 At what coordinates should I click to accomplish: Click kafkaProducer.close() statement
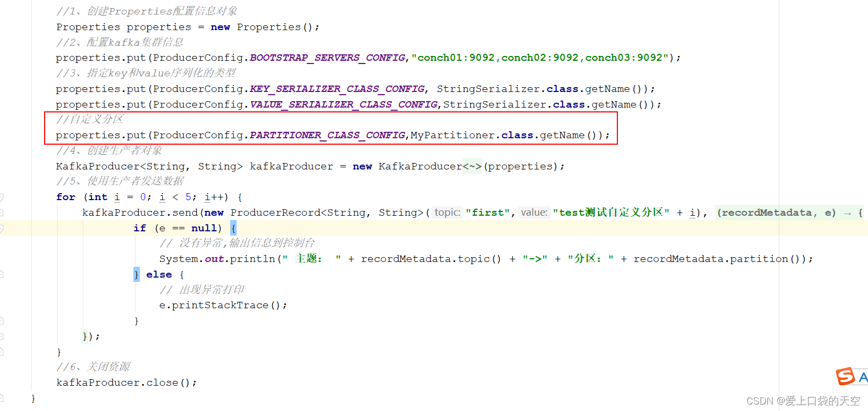point(126,382)
